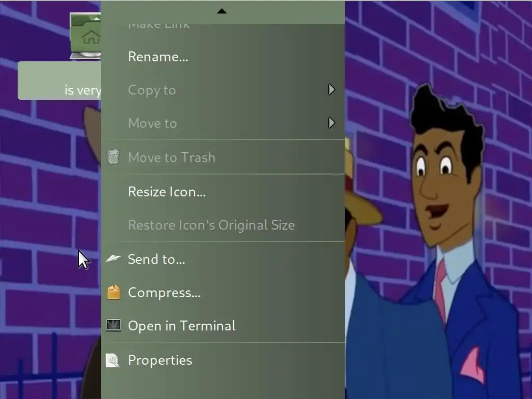The height and width of the screenshot is (399, 532).
Task: Click the trash can icon
Action: point(113,157)
